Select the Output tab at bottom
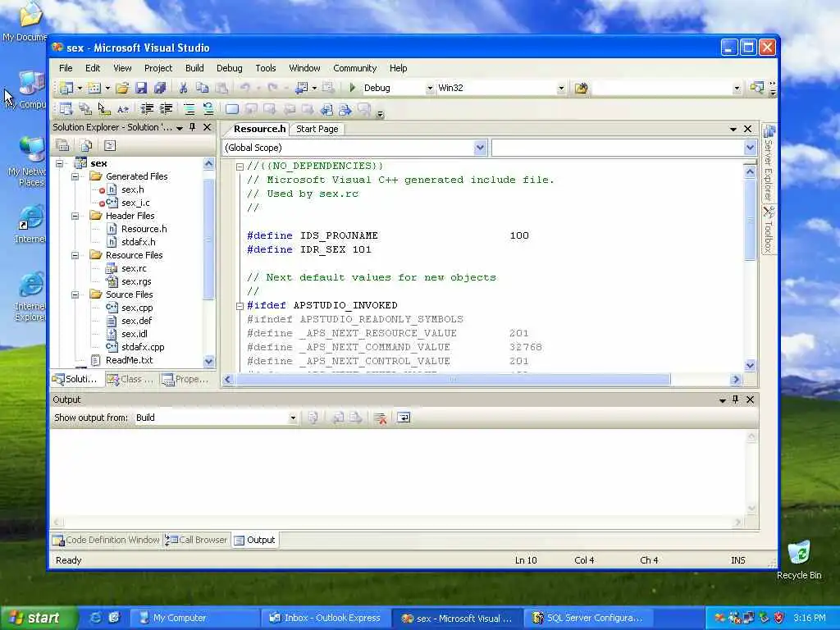The width and height of the screenshot is (840, 630). 255,540
